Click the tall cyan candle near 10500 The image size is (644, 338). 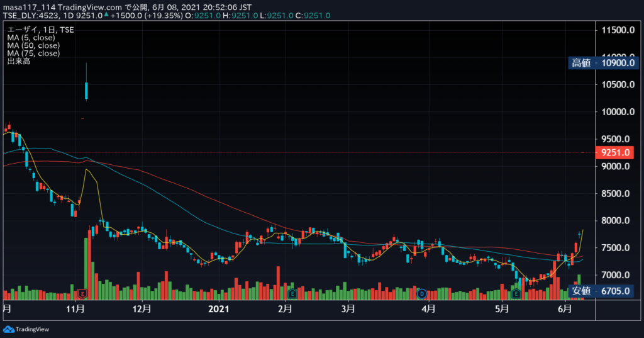click(x=86, y=91)
